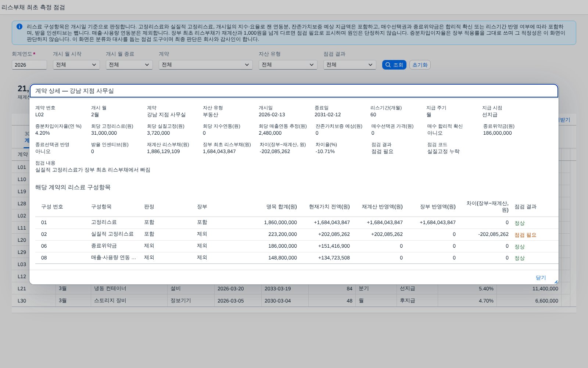The width and height of the screenshot is (588, 368).
Task: Click the 현재가치 전액(원) column header
Action: [329, 207]
